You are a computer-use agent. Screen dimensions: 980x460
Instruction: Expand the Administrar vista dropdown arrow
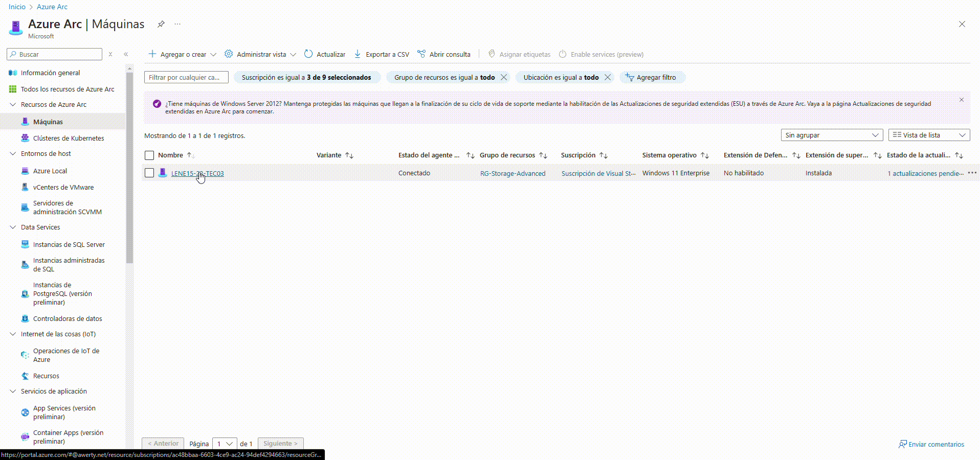tap(293, 55)
